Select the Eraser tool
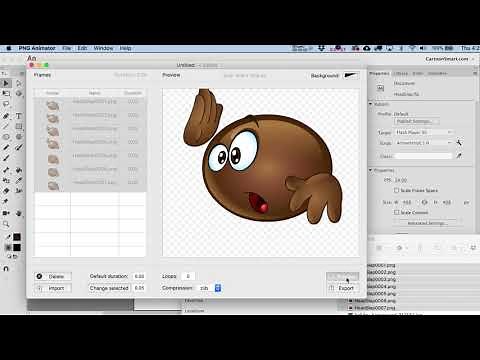 [6, 191]
